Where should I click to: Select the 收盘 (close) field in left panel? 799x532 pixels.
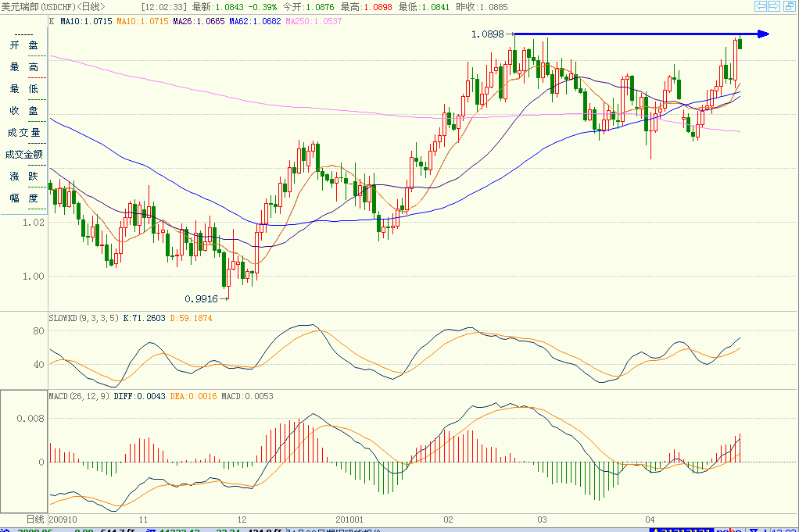pyautogui.click(x=24, y=111)
